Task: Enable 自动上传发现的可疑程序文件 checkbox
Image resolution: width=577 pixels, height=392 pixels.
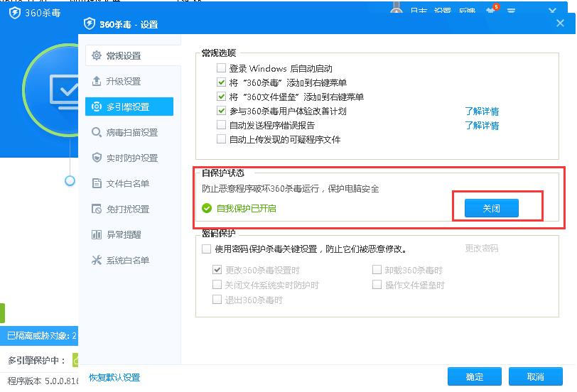Action: pos(221,139)
